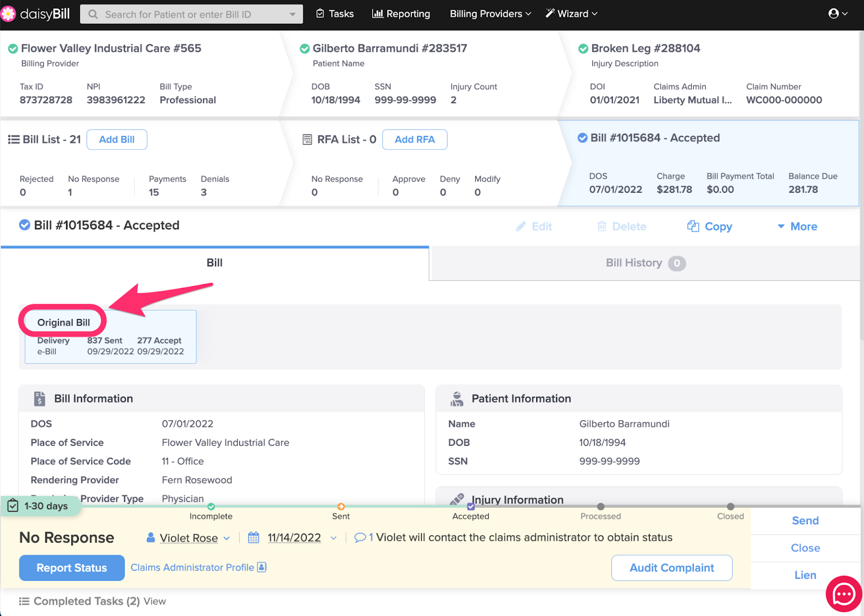Viewport: 864px width, 616px height.
Task: Open the Reporting menu item
Action: tap(401, 14)
